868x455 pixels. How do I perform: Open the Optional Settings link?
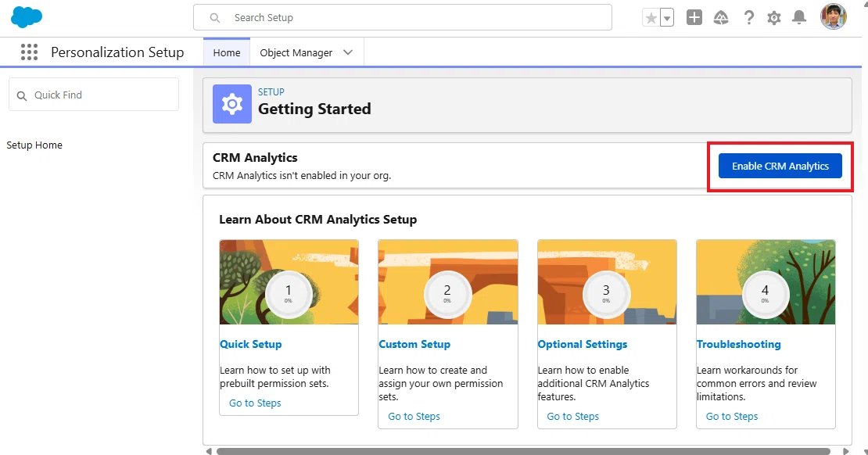point(583,344)
